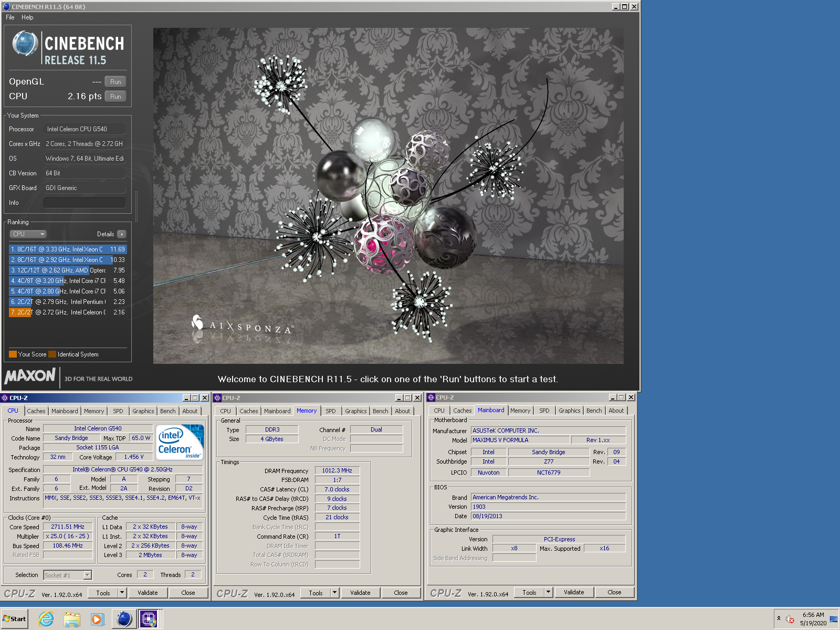Open Details arrow in Ranking panel
Viewport: 840px width, 630px height.
(x=122, y=234)
